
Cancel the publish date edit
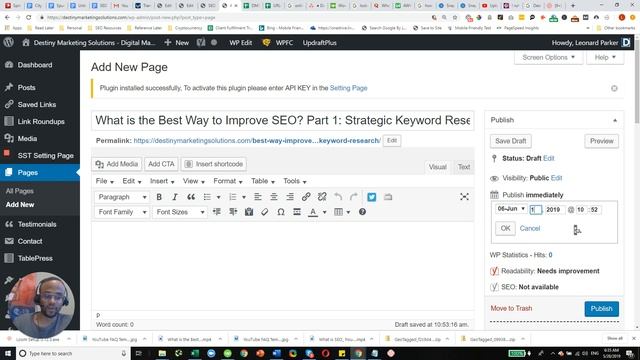click(530, 228)
